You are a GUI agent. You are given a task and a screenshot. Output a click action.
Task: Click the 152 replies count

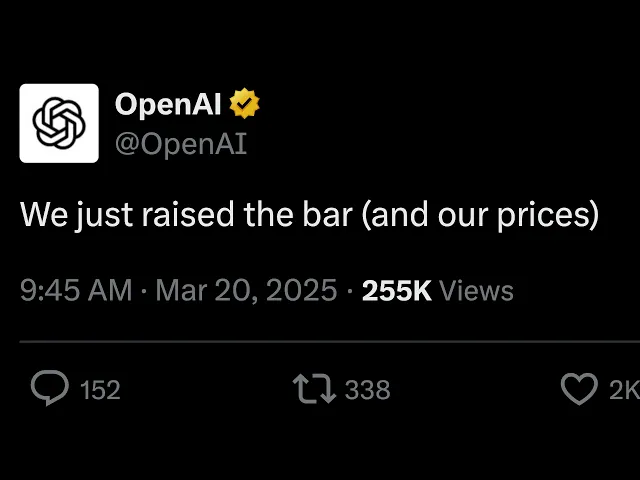click(100, 390)
